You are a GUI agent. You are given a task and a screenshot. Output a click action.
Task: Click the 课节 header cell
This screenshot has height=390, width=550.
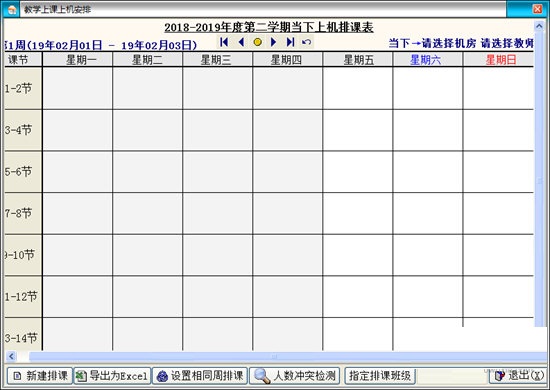[23, 60]
